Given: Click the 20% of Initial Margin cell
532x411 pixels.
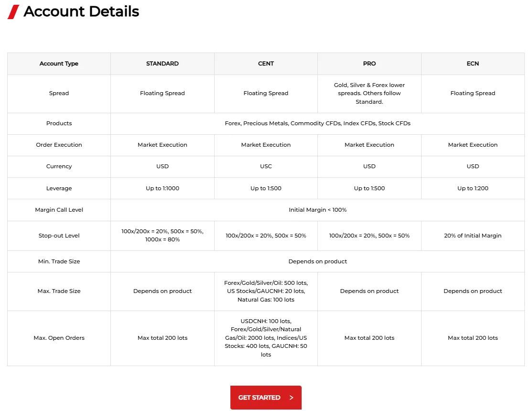Looking at the screenshot, I should (x=473, y=236).
